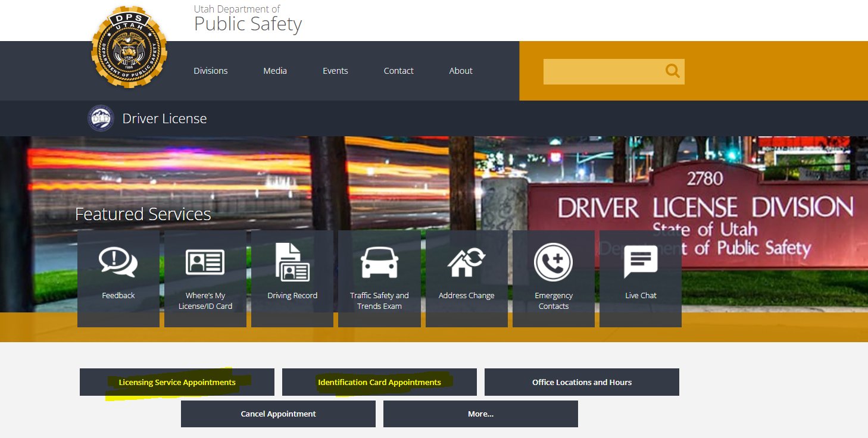
Task: Open the Events menu item
Action: [x=335, y=71]
